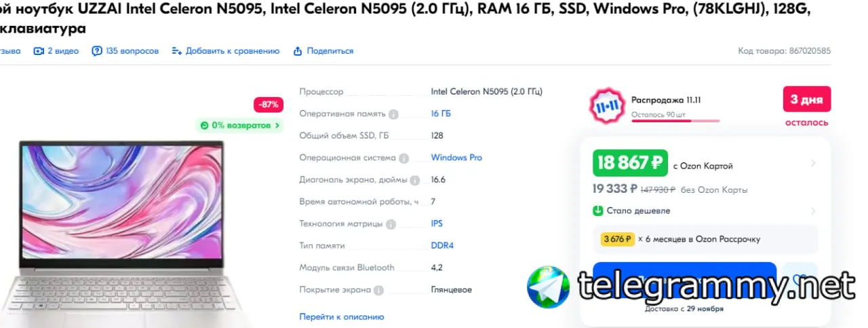Screen dimensions: 868x328
Task: Click info icon beside Оперативная память
Action: (x=393, y=114)
